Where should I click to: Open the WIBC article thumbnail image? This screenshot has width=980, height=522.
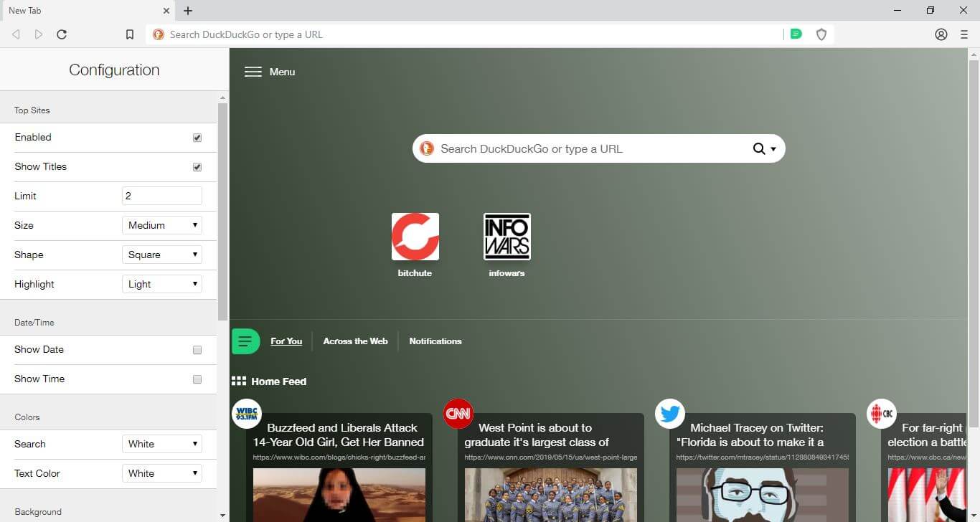[x=339, y=495]
